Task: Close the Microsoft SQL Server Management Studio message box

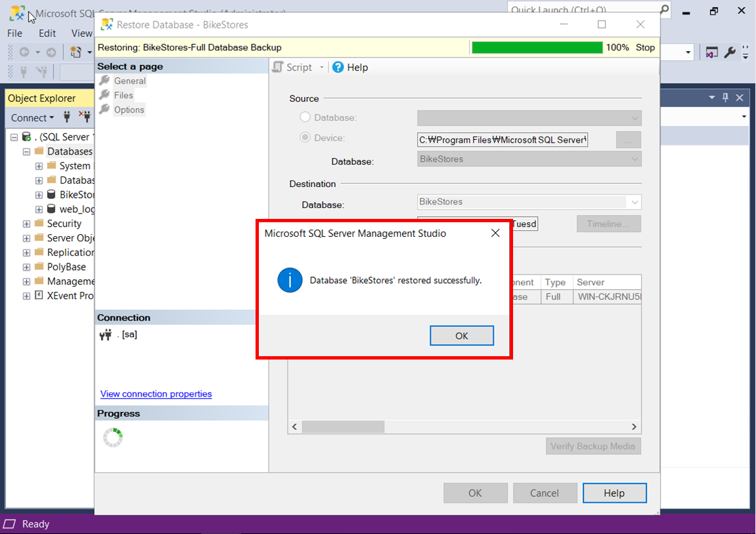Action: [x=495, y=234]
